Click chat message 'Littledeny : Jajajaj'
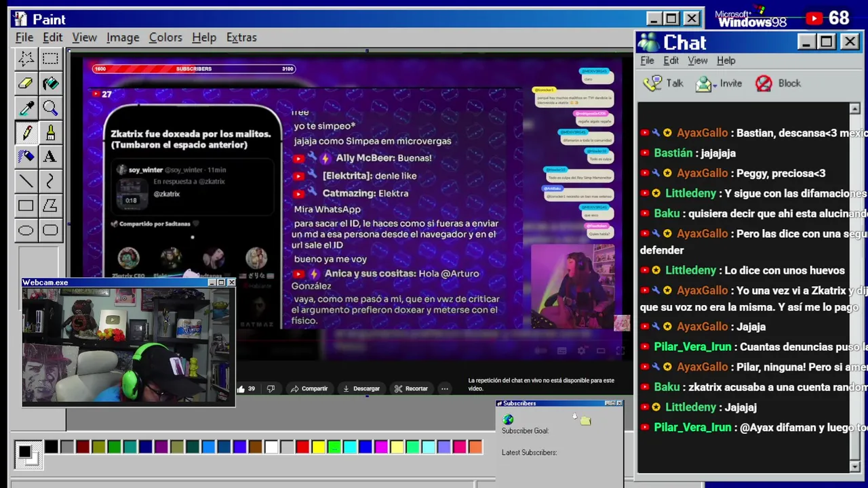Image resolution: width=868 pixels, height=488 pixels. [x=698, y=407]
